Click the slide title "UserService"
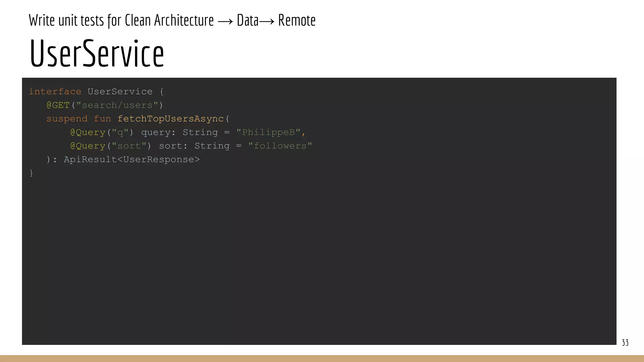644x362 pixels. tap(97, 53)
